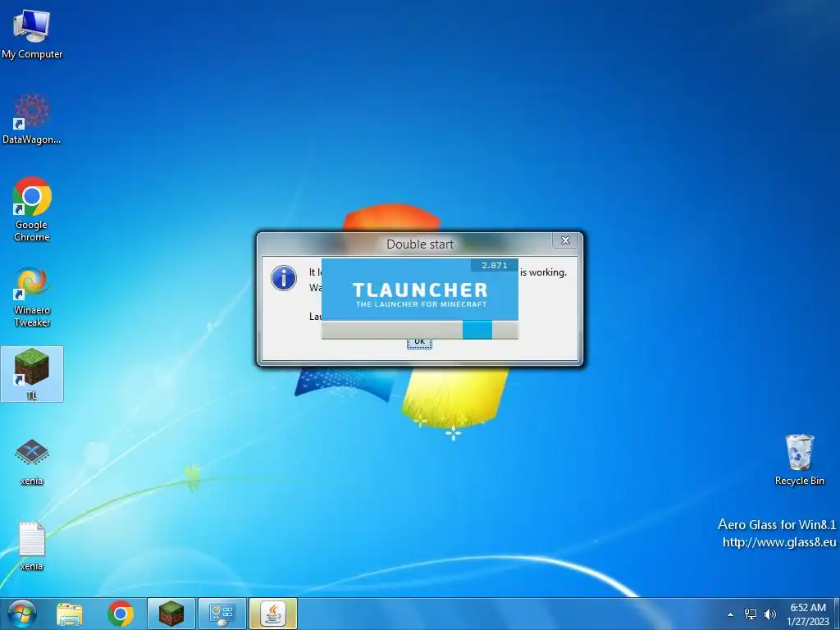This screenshot has height=630, width=840.
Task: Click the TLauncher loading progress bar
Action: click(x=420, y=330)
